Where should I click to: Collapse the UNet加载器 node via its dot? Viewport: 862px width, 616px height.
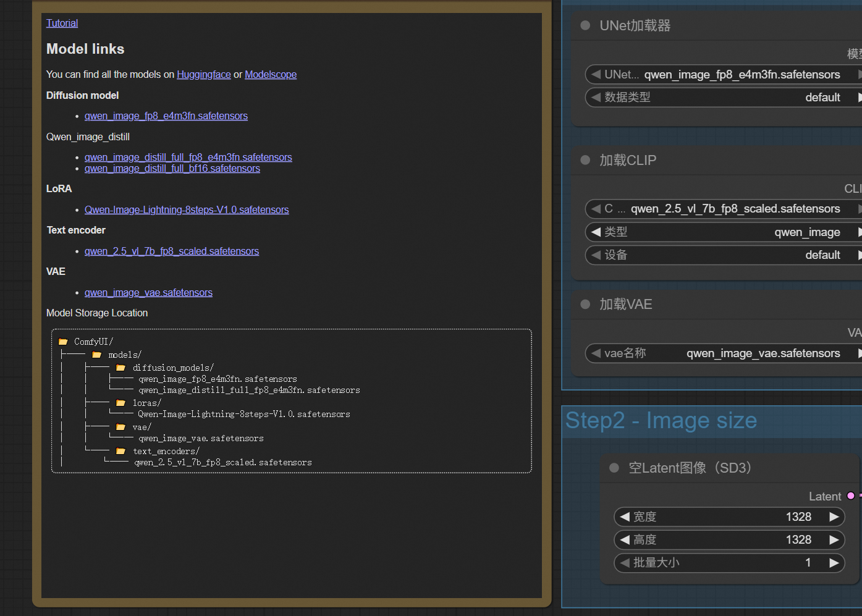pyautogui.click(x=585, y=25)
